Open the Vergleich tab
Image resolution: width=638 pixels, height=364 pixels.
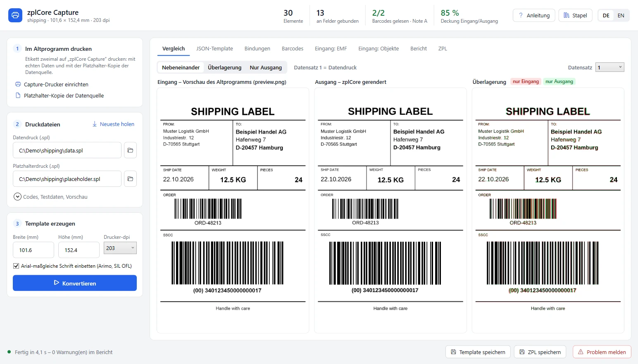point(174,49)
